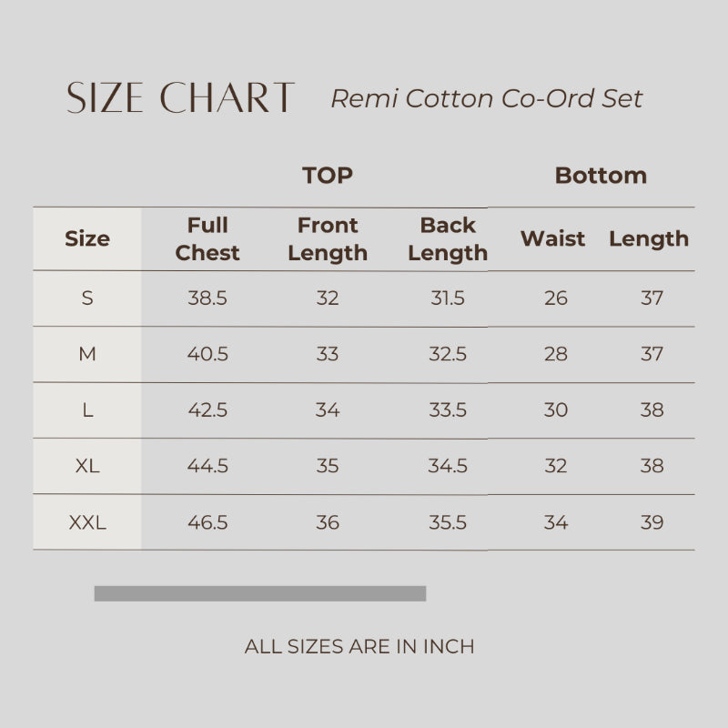Click the 33.5 back length value
This screenshot has width=728, height=728.
448,410
